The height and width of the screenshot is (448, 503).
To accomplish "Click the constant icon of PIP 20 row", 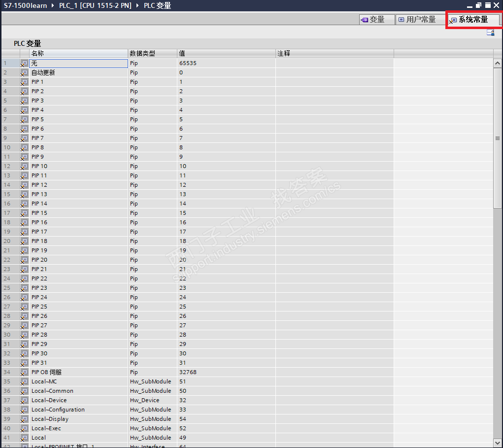I will [24, 260].
